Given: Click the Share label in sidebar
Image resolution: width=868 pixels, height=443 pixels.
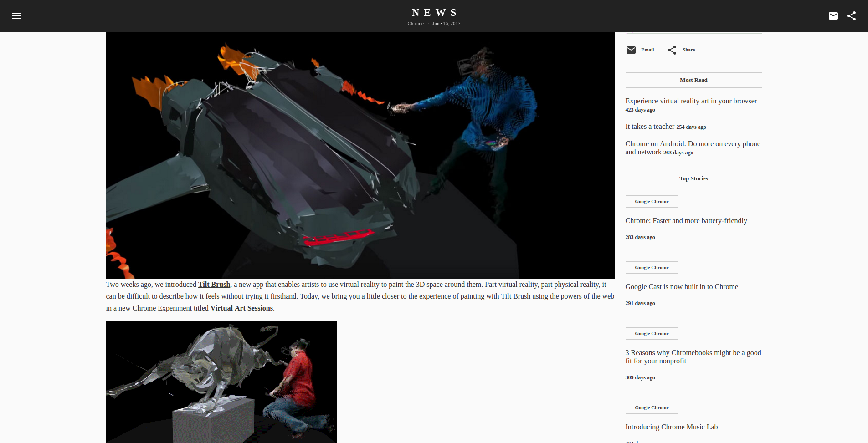Looking at the screenshot, I should (689, 50).
